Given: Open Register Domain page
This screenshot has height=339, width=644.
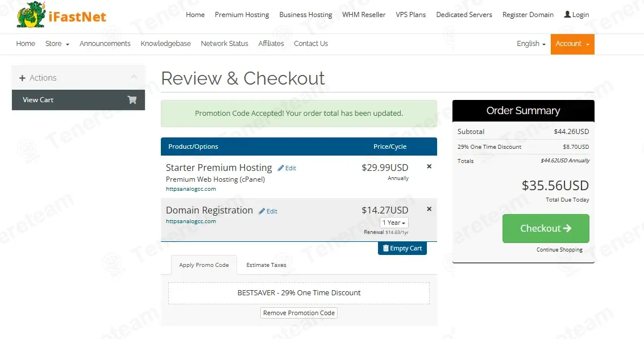Looking at the screenshot, I should (x=528, y=14).
